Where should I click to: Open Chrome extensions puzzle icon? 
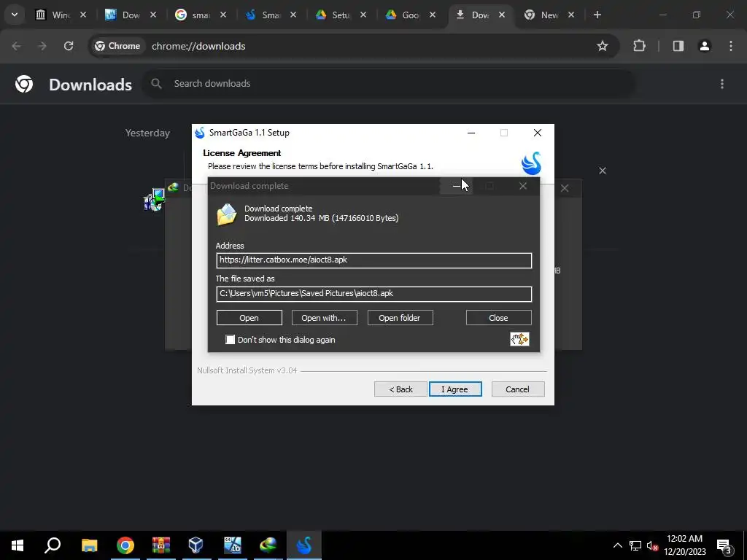(x=639, y=46)
